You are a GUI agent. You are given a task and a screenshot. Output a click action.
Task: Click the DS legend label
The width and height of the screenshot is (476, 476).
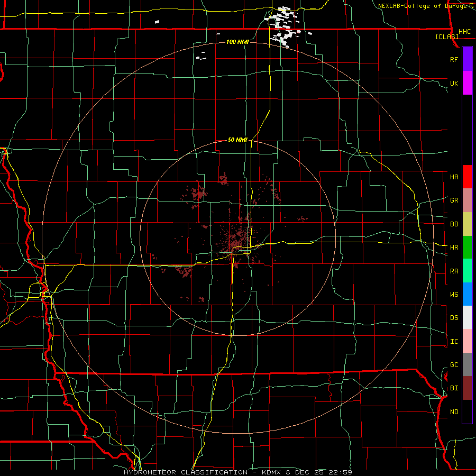(454, 317)
